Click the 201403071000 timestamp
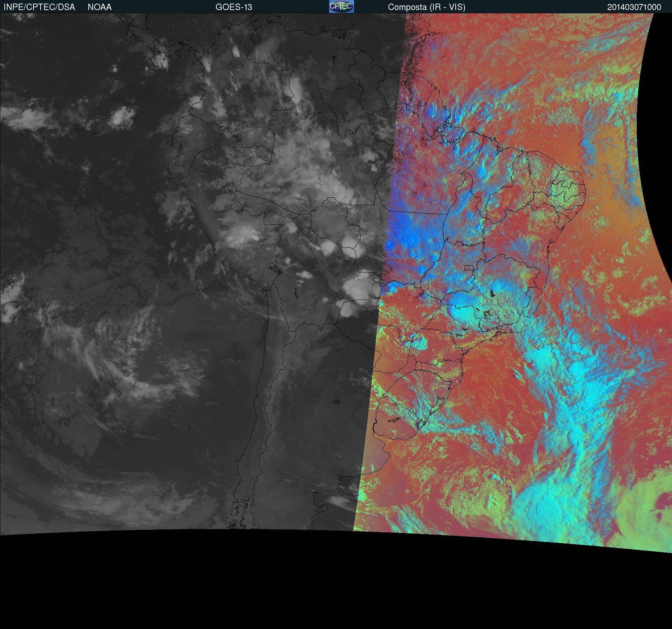 634,7
